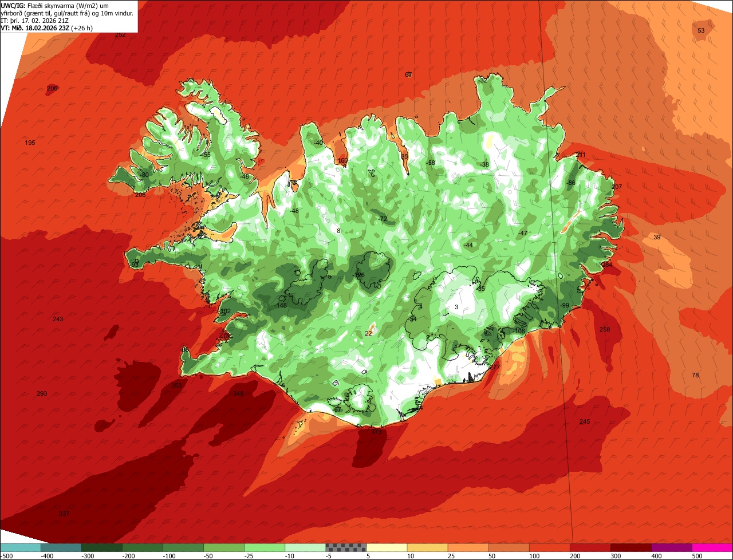Click the '39' value east of Iceland
Viewport: 733px width, 560px height.
(657, 237)
